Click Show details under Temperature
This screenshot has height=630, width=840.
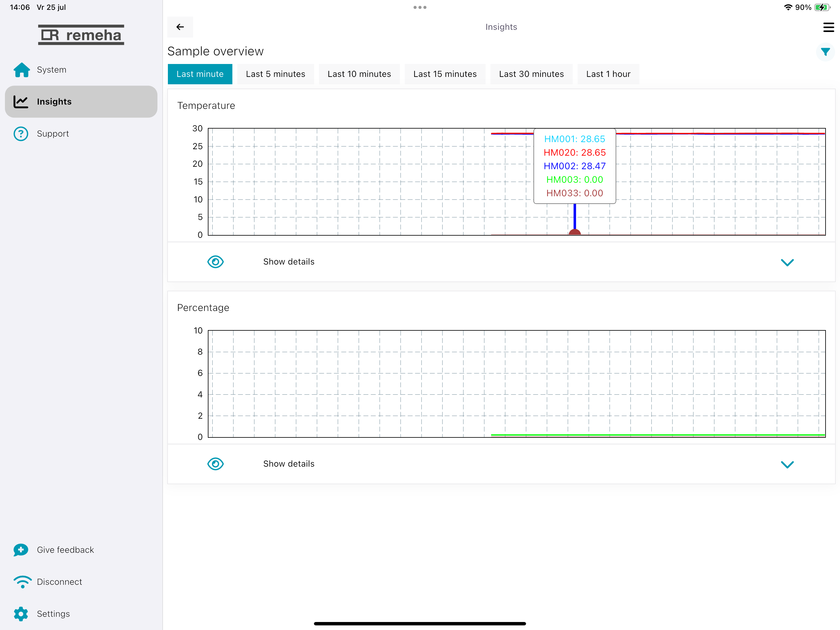[x=289, y=262]
